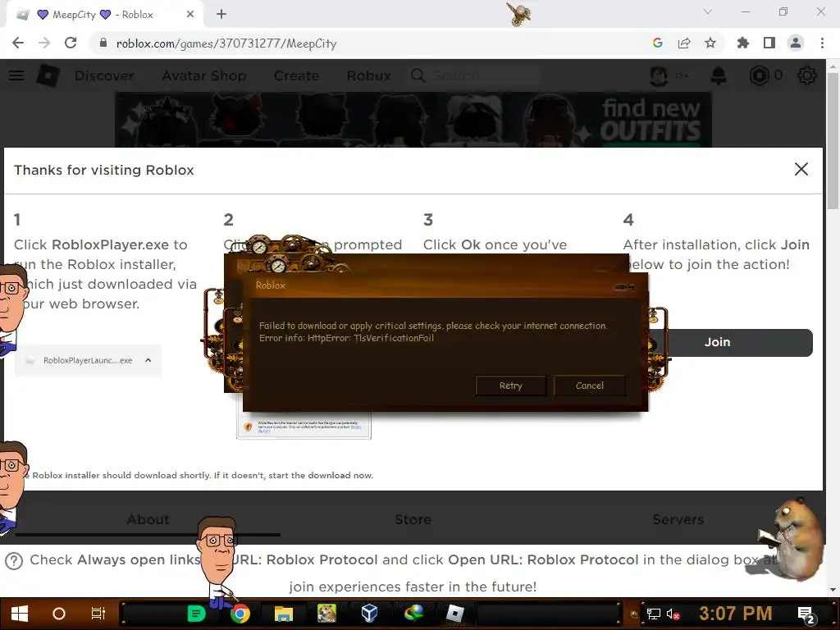Viewport: 840px width, 630px height.
Task: Click the muted volume tray icon
Action: [673, 614]
